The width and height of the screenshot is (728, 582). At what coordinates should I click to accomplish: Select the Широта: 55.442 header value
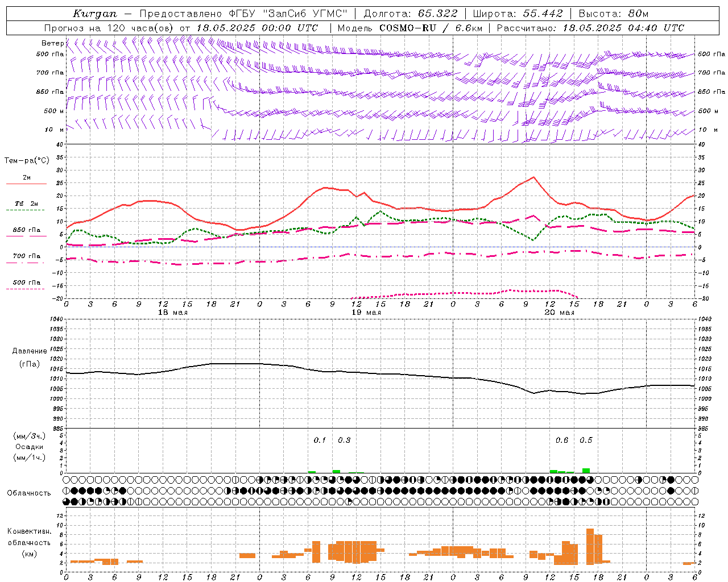[518, 14]
